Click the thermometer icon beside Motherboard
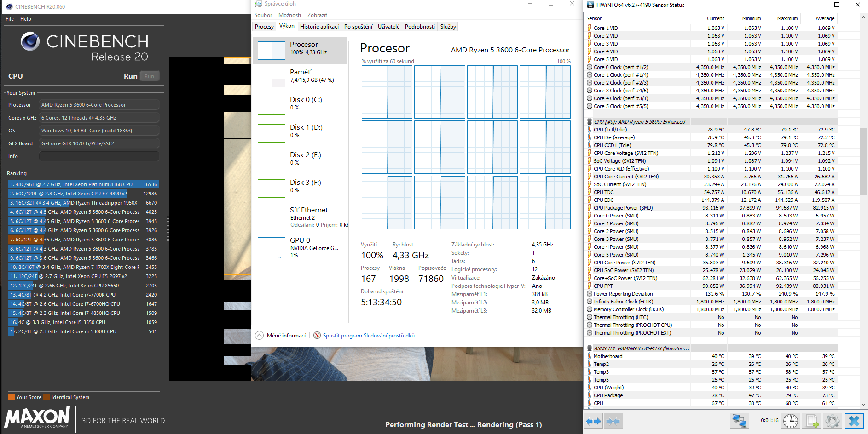The height and width of the screenshot is (434, 868). point(590,356)
